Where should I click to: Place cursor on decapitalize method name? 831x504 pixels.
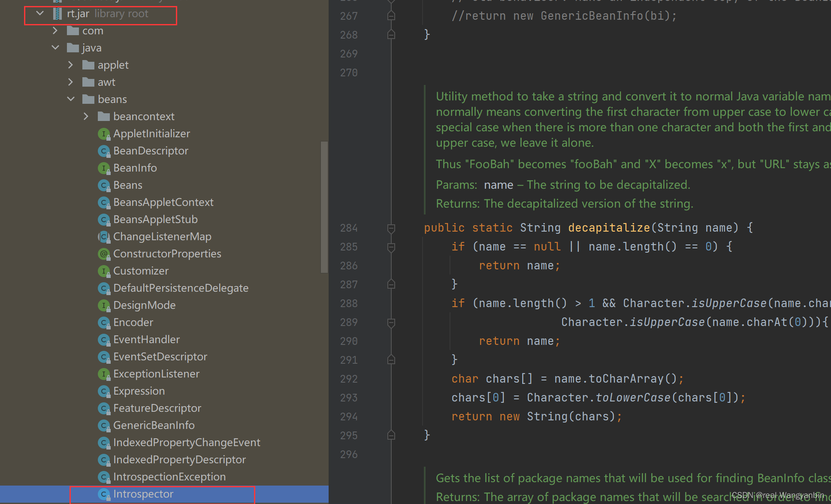tap(609, 228)
